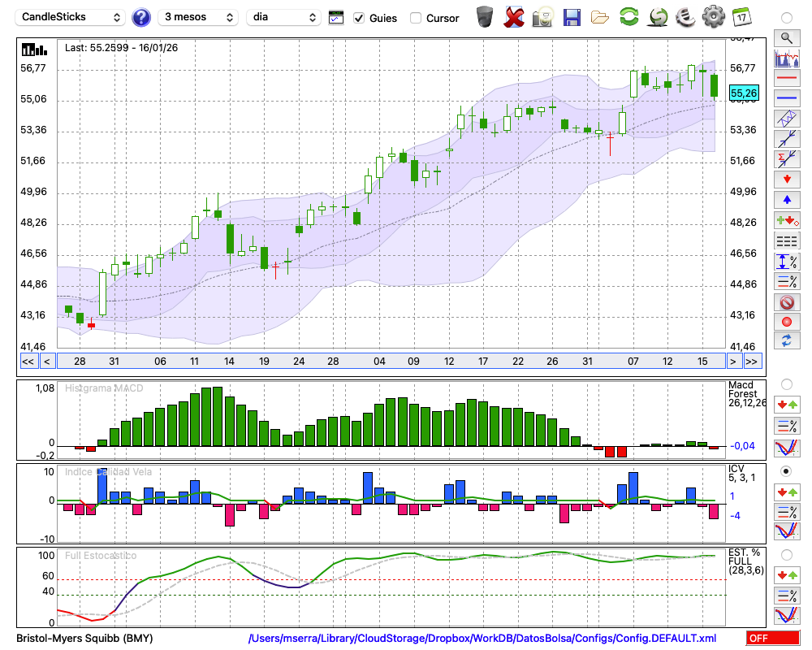Click the blue floppy disk save icon
This screenshot has height=650, width=812.
[572, 16]
